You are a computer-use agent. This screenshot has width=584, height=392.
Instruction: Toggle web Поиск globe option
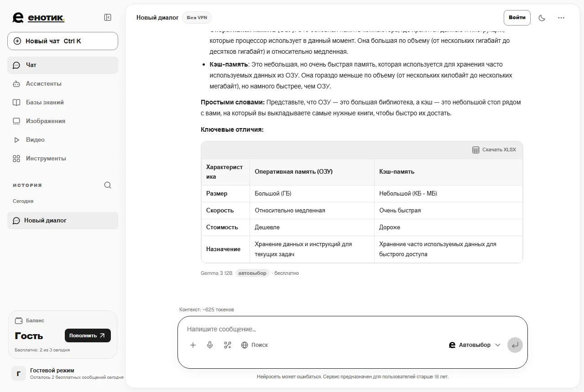coord(255,345)
